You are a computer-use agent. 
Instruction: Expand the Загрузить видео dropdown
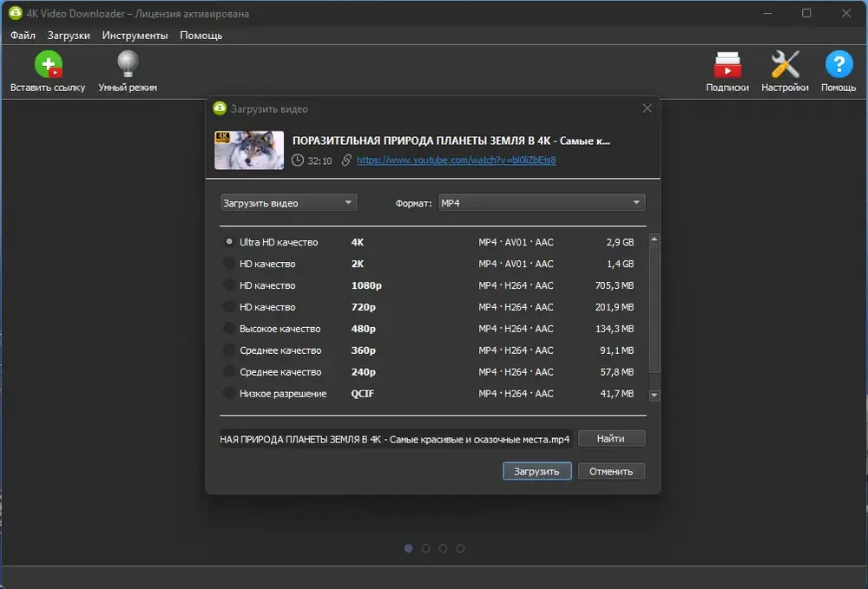click(x=288, y=203)
